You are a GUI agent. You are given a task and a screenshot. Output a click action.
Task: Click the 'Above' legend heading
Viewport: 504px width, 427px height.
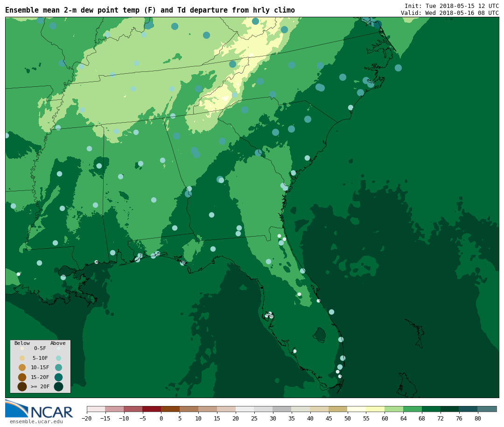click(58, 343)
